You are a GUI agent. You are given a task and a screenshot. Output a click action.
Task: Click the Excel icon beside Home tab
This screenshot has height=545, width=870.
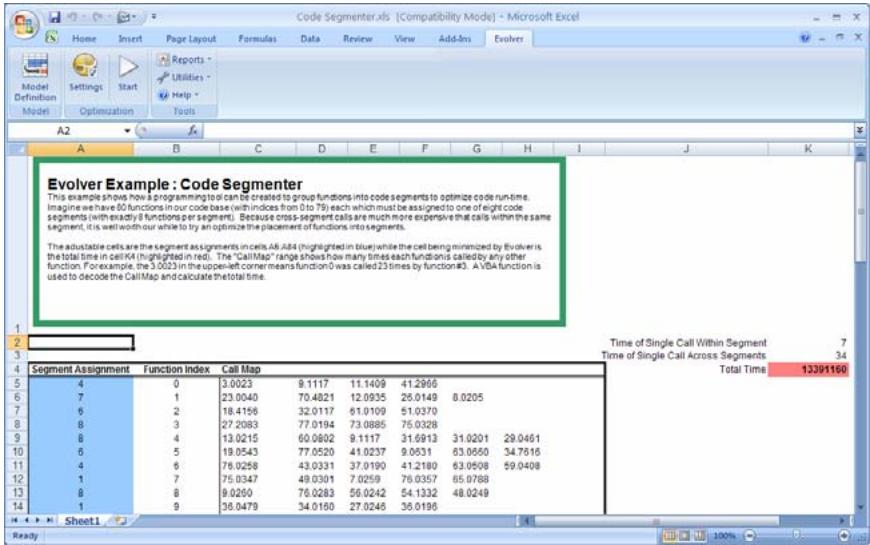point(52,38)
